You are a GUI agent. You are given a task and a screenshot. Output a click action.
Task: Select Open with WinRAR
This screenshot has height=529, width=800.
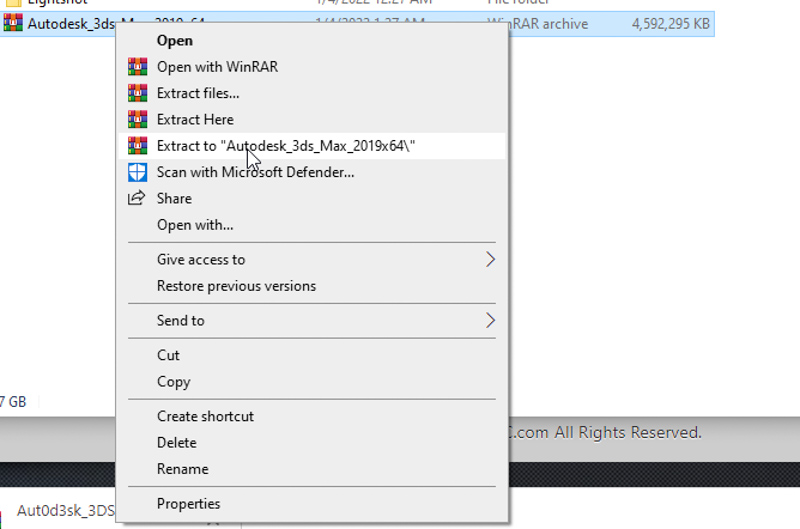tap(312, 67)
